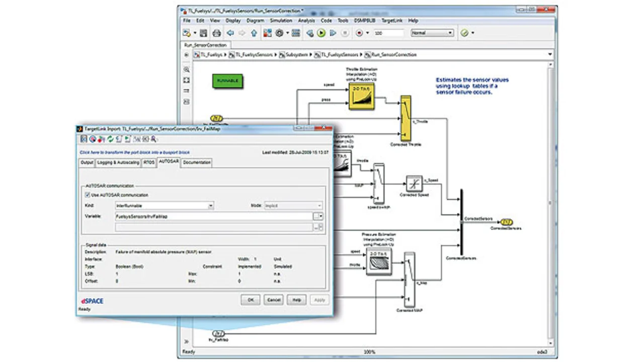644x362 pixels.
Task: Open the DSMPBLIB menu
Action: point(364,21)
